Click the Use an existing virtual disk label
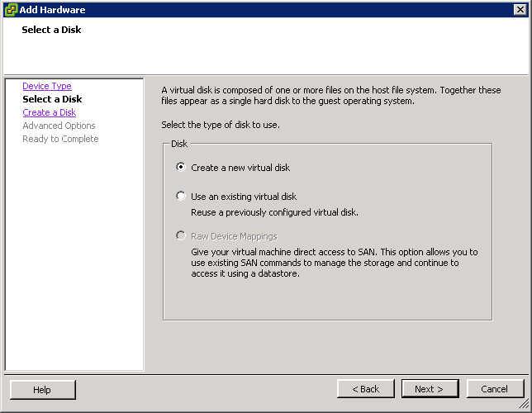The image size is (532, 413). pyautogui.click(x=244, y=197)
